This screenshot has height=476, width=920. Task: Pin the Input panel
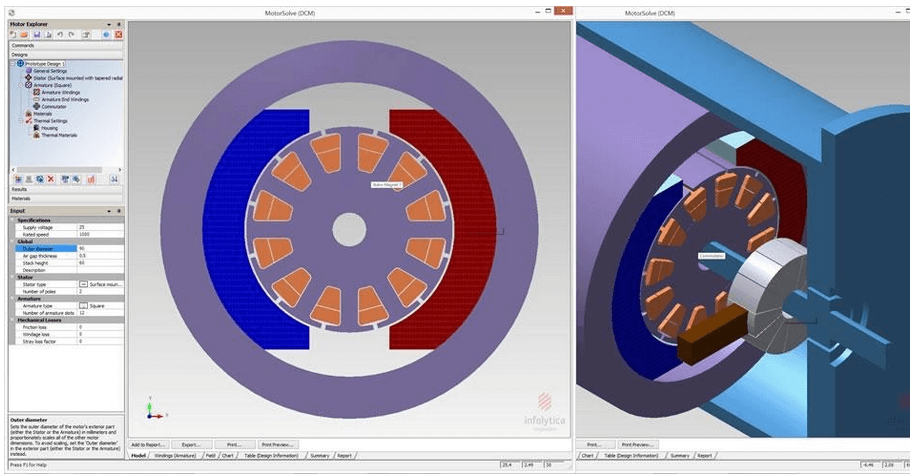119,211
